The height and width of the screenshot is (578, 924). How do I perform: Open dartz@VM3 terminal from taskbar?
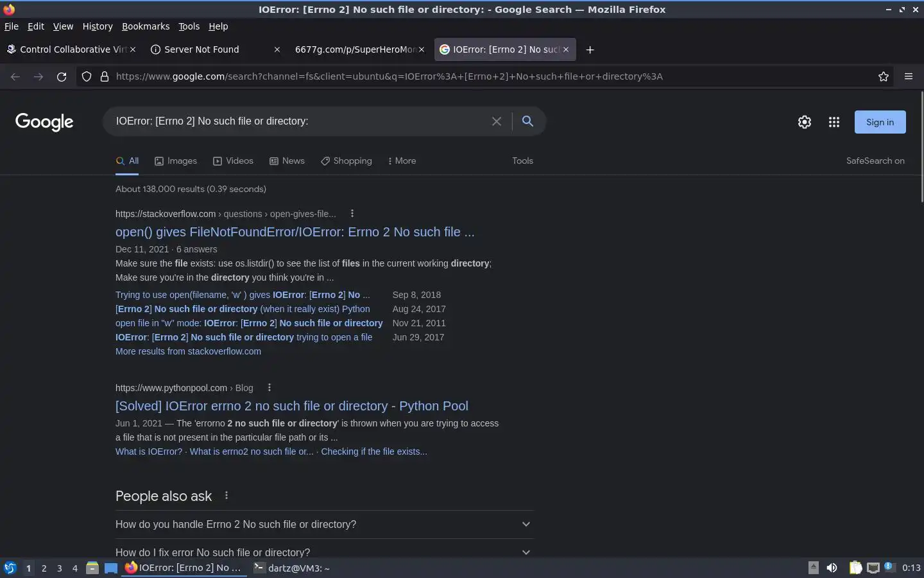(292, 568)
